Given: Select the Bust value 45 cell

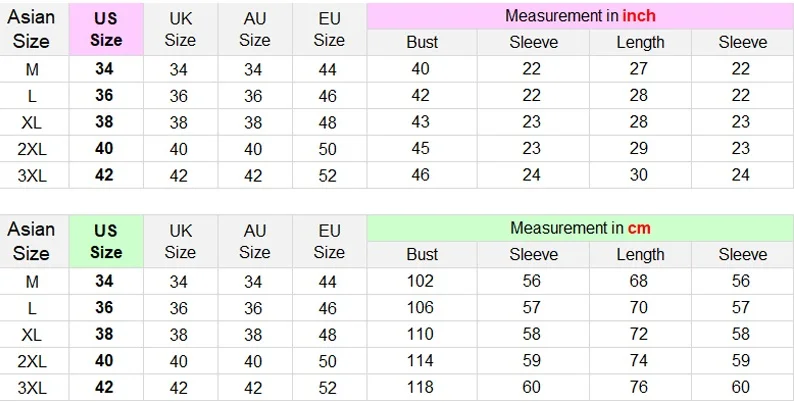Looking at the screenshot, I should pos(422,148).
